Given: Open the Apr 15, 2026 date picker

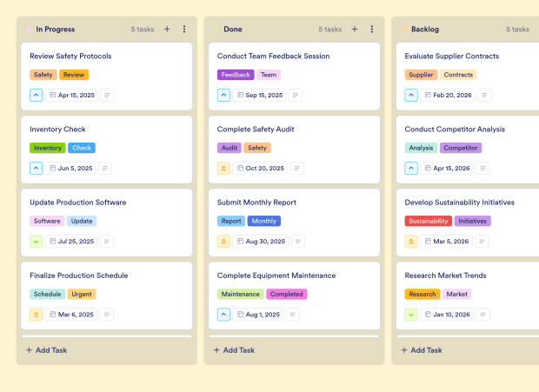Looking at the screenshot, I should coord(447,169).
